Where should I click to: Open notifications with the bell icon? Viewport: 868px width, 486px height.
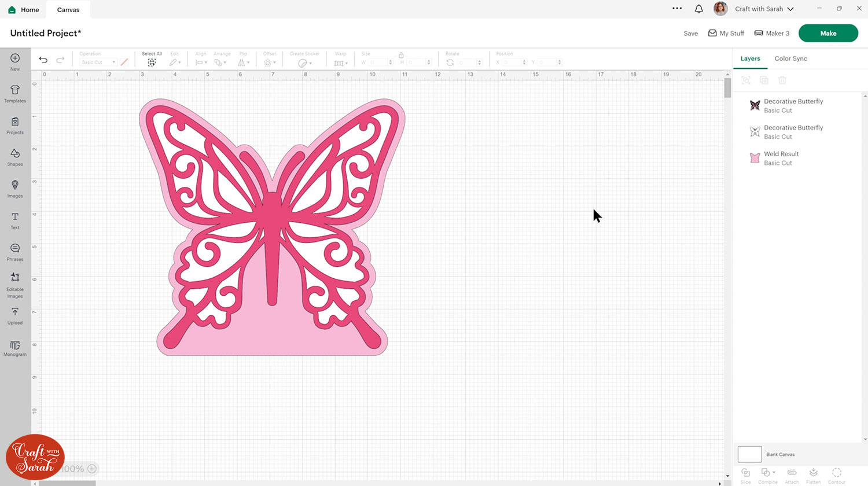coord(699,9)
